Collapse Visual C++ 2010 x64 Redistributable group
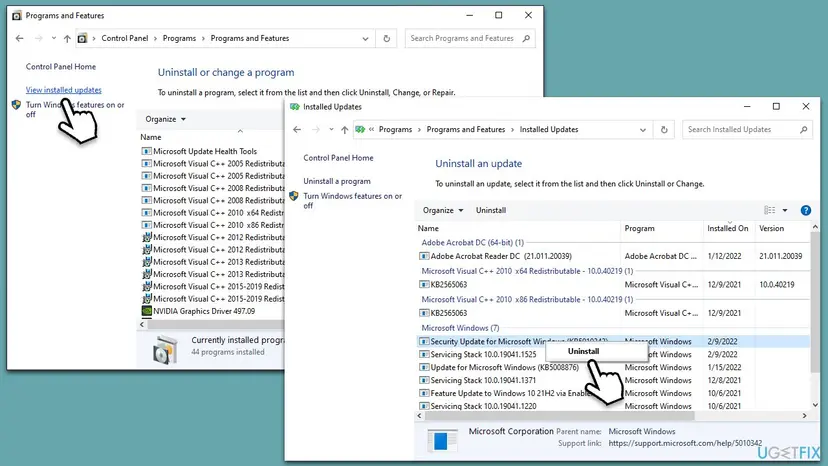 click(x=527, y=271)
